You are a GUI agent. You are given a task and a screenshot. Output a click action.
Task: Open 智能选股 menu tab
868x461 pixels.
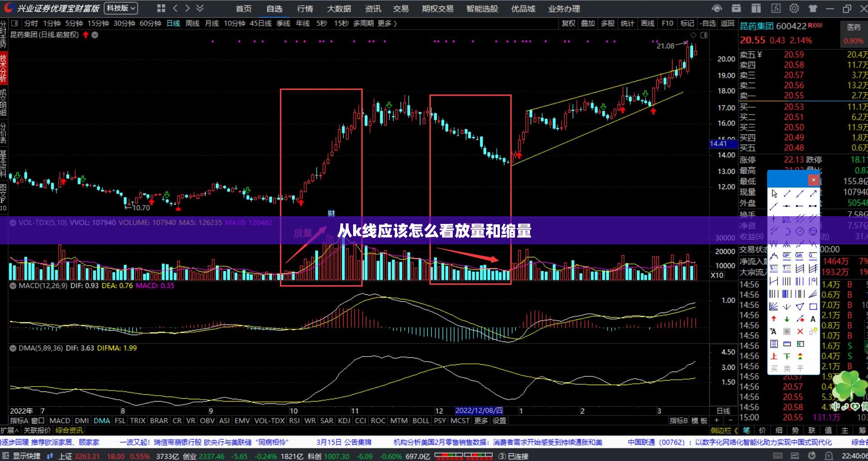[482, 9]
